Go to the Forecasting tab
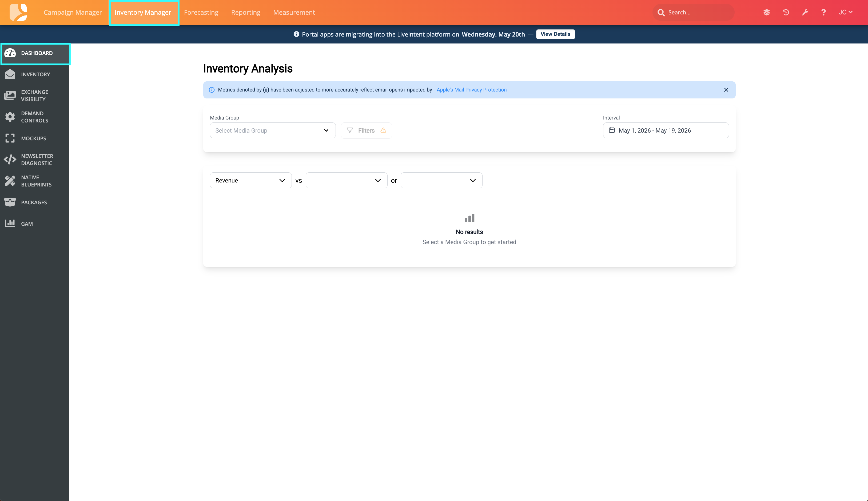 pyautogui.click(x=201, y=12)
